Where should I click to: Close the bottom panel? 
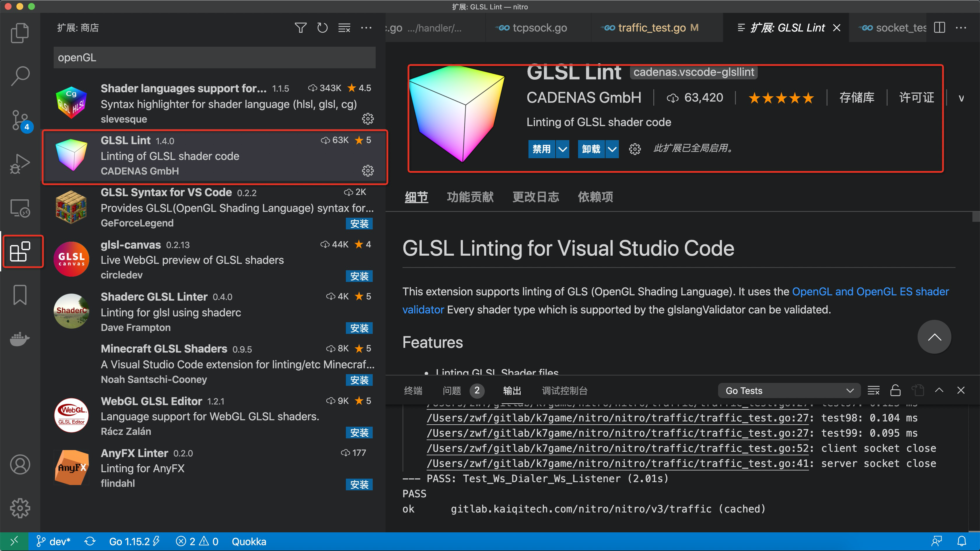click(x=961, y=390)
